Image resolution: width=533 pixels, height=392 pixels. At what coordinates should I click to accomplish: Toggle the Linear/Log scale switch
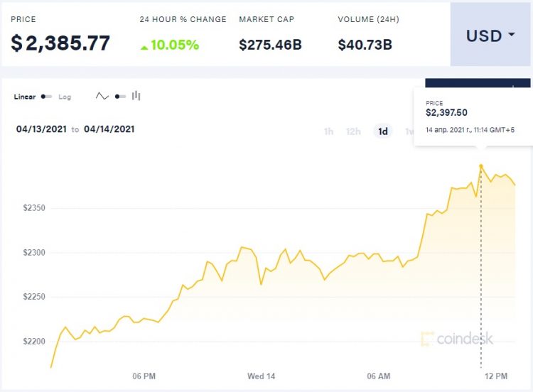(46, 97)
